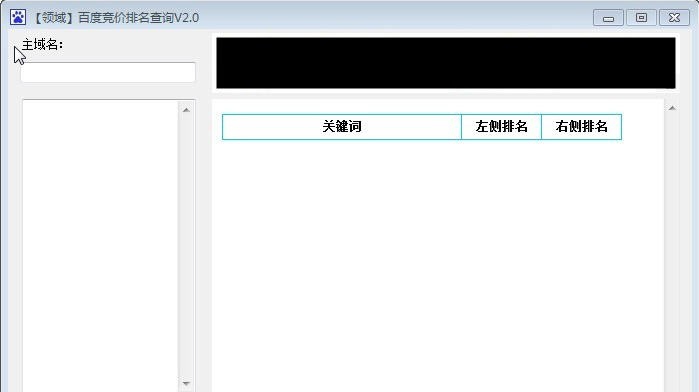Focus the 主域名 input field
The height and width of the screenshot is (392, 699).
[108, 72]
